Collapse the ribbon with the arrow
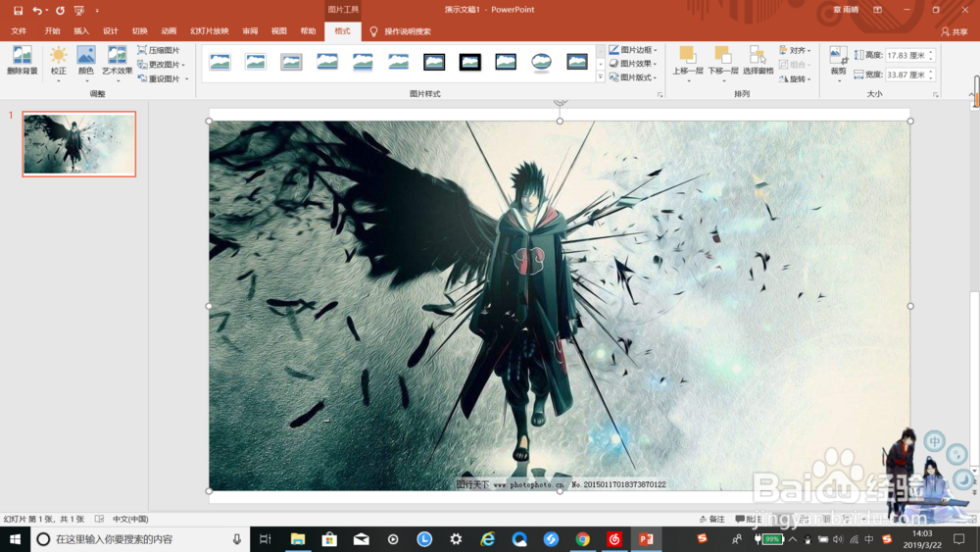980x552 pixels. tap(972, 94)
